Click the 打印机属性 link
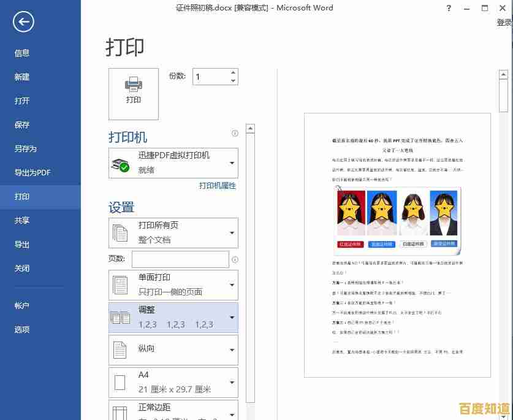Viewport: 513px width, 420px height. pyautogui.click(x=218, y=186)
